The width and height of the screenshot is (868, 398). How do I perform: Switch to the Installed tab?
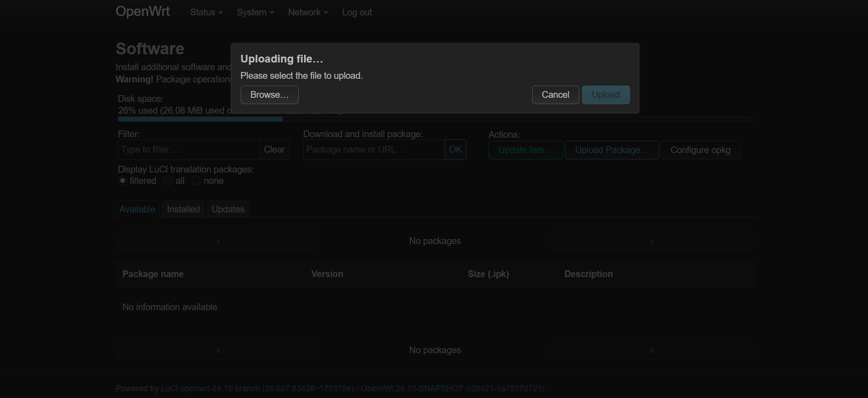tap(183, 209)
